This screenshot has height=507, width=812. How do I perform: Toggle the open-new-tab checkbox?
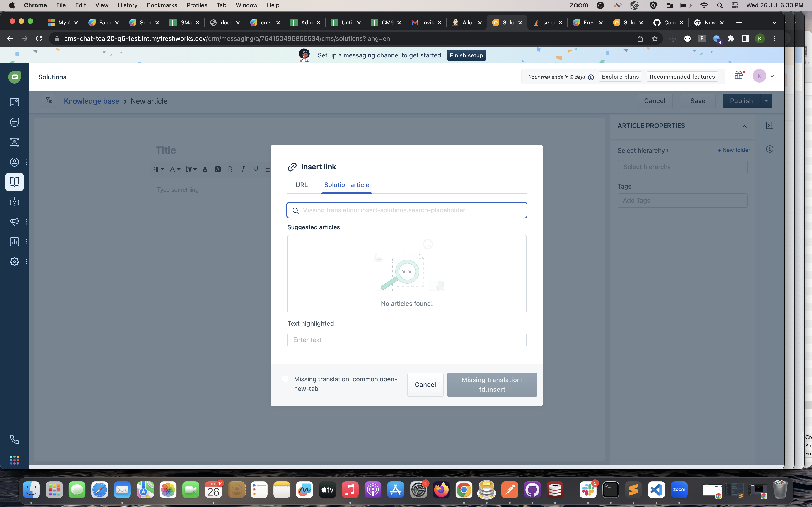pyautogui.click(x=285, y=379)
